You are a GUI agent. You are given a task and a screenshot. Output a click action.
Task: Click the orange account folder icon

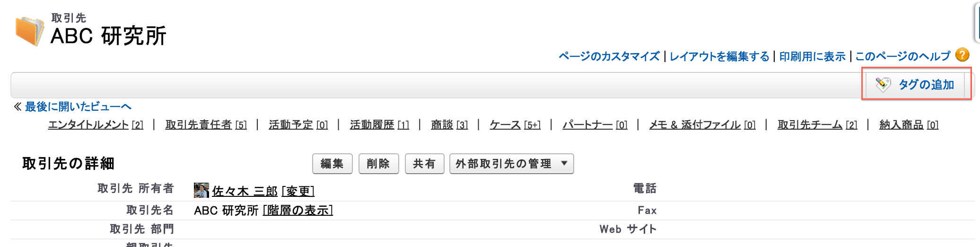click(29, 31)
